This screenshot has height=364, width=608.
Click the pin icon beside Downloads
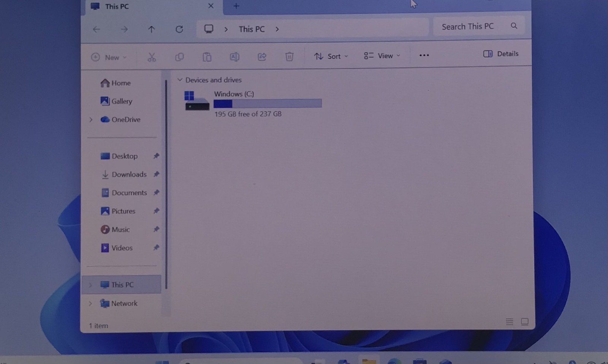(x=156, y=174)
